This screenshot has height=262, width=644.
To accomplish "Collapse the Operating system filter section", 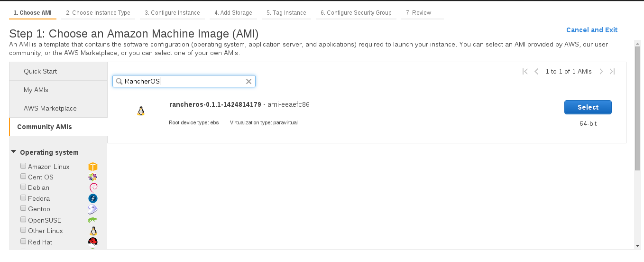I will coord(13,152).
